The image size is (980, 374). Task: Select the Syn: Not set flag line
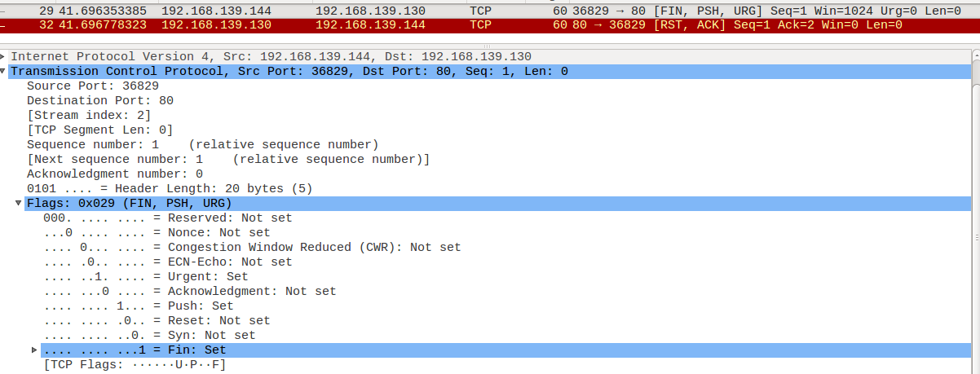[x=150, y=336]
